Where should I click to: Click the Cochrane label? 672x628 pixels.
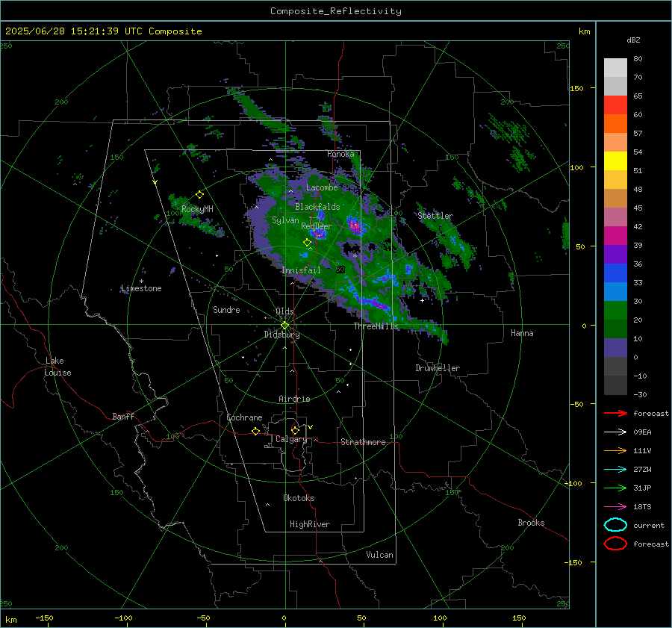coord(244,417)
